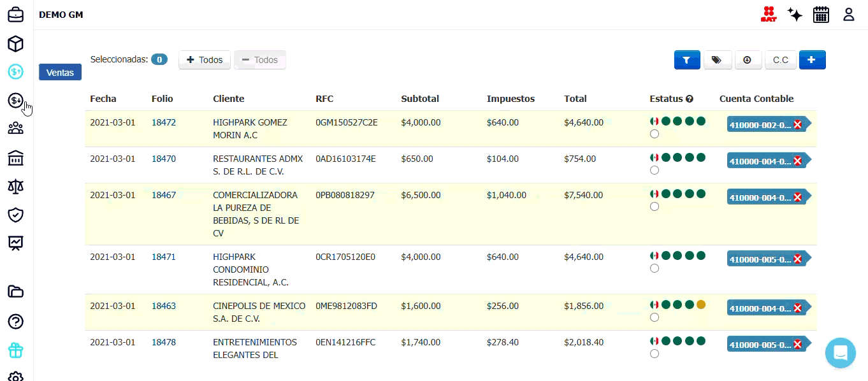Click the download circle icon button

pos(748,60)
